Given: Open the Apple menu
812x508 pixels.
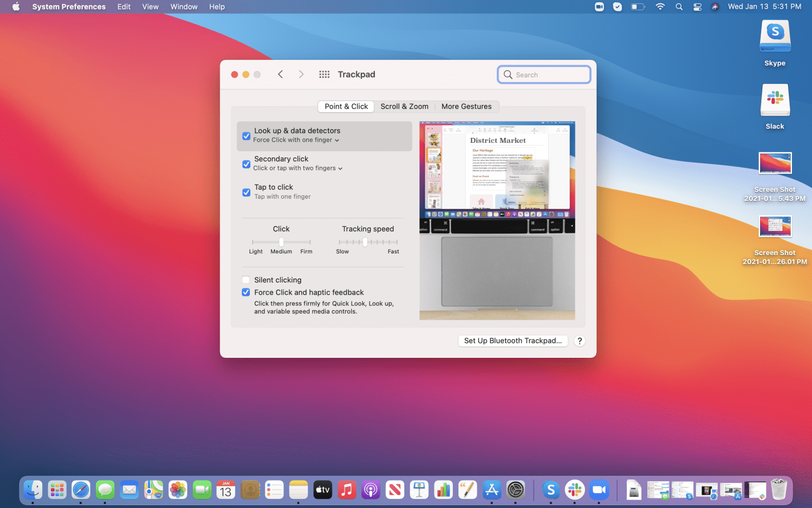Looking at the screenshot, I should tap(16, 7).
